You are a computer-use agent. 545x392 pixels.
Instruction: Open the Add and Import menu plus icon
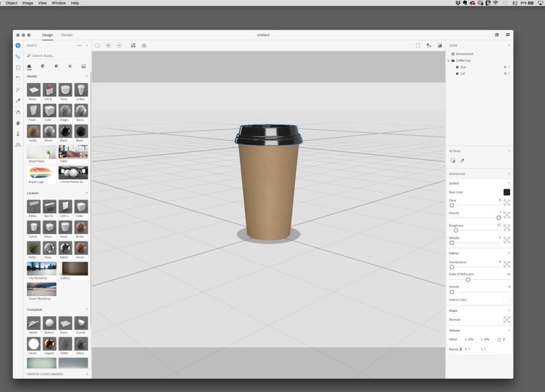(x=18, y=46)
